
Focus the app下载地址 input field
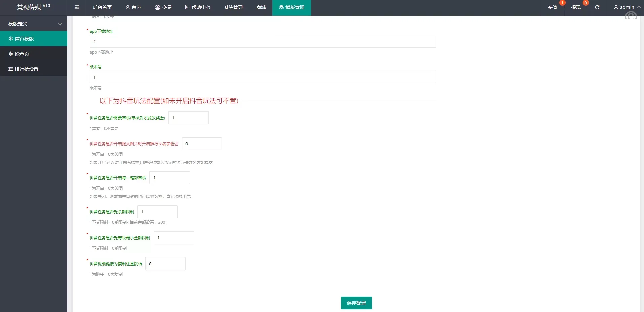pos(262,41)
